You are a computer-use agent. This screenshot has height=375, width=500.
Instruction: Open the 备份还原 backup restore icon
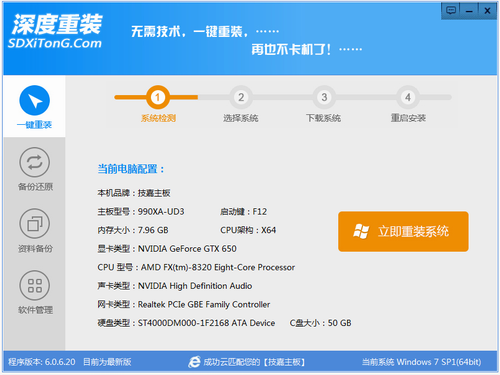click(x=35, y=162)
